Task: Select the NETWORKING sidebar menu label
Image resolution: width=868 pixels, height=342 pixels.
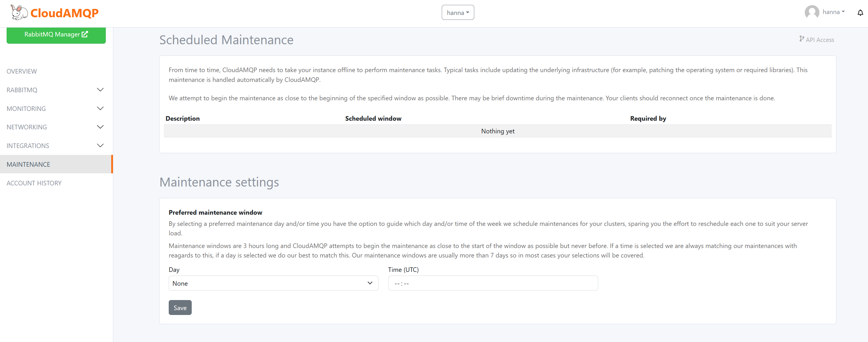Action: 27,127
